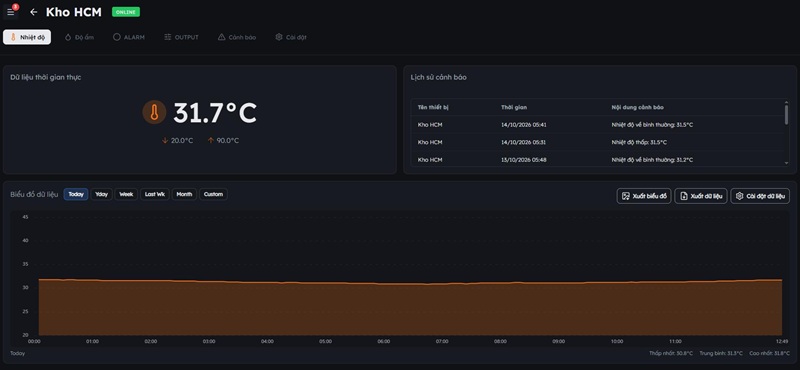
Task: Click the ONLINE status badge
Action: click(x=126, y=12)
